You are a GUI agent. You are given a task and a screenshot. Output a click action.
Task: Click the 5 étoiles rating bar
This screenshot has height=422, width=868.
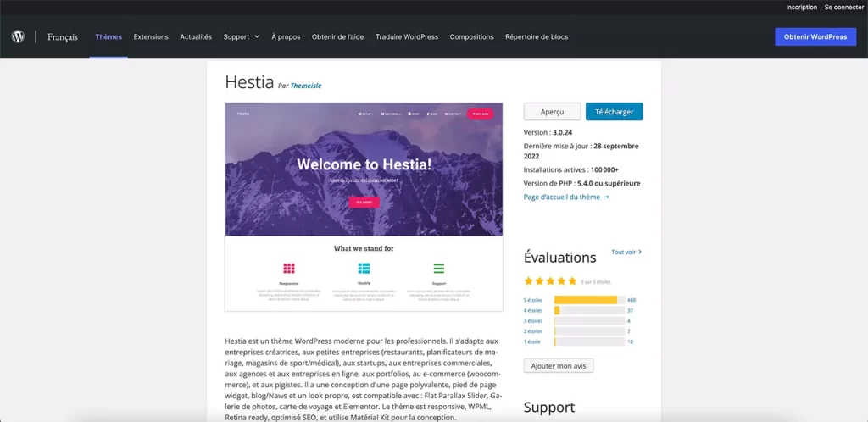(590, 300)
